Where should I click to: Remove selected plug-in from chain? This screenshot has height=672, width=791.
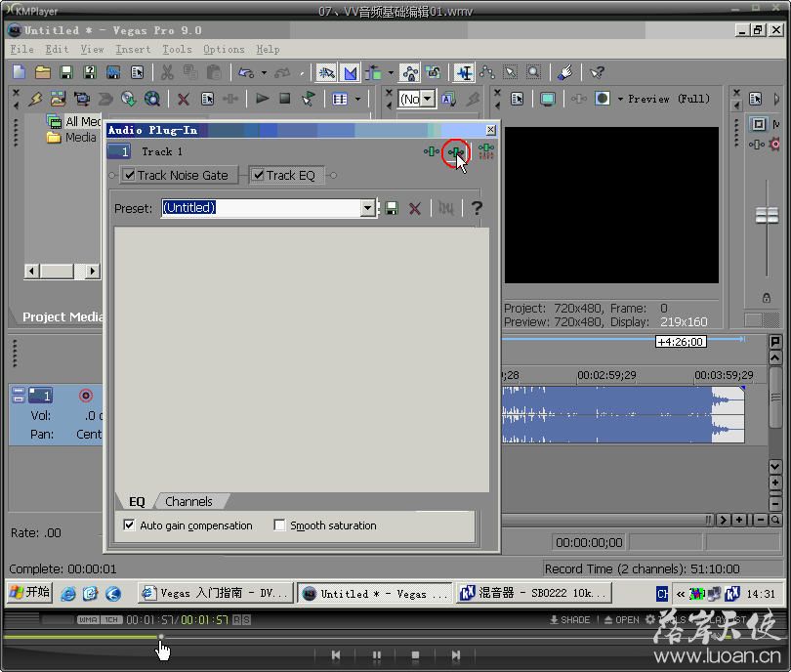point(456,150)
